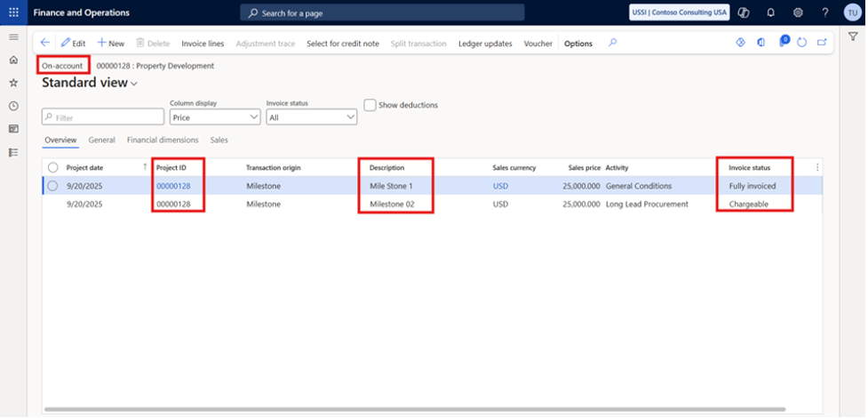Open Invoice lines
The height and width of the screenshot is (418, 868).
[203, 44]
